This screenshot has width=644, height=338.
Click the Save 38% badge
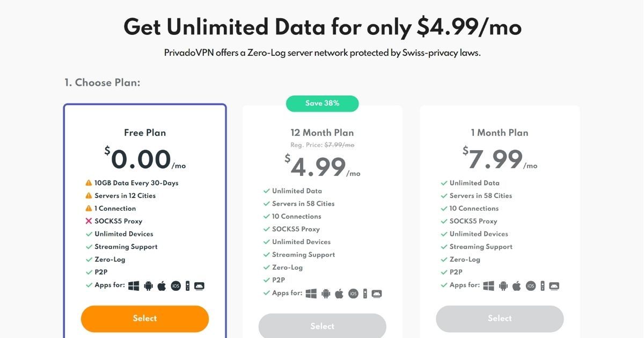322,103
